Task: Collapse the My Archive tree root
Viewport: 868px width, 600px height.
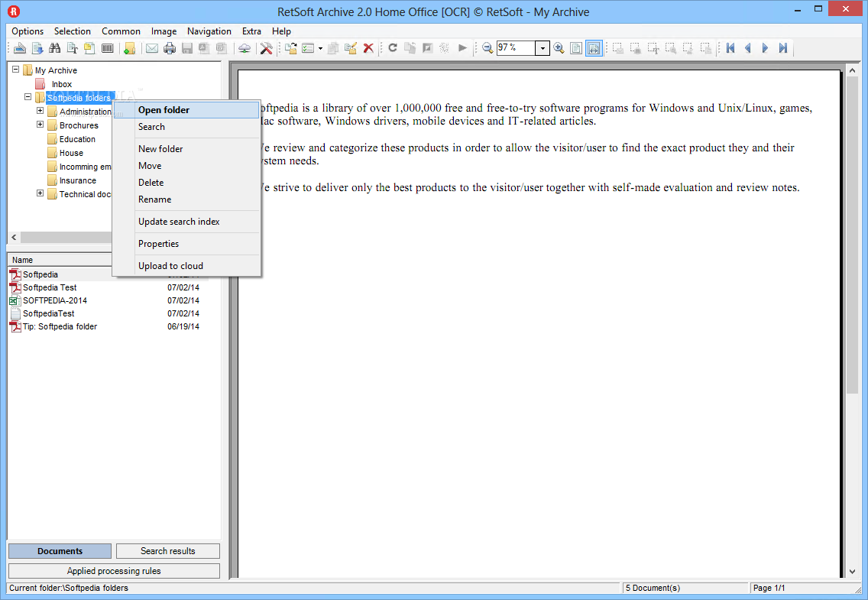Action: coord(15,70)
